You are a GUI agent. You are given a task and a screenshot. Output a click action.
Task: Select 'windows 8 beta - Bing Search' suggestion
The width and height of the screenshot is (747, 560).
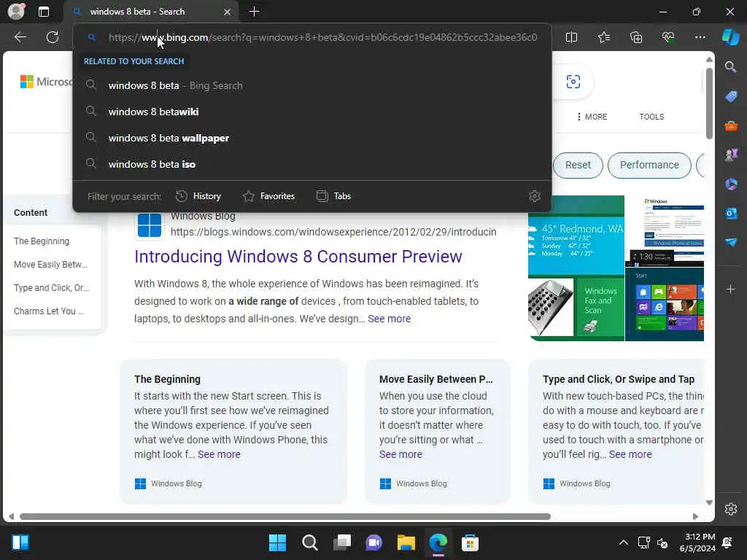click(312, 86)
